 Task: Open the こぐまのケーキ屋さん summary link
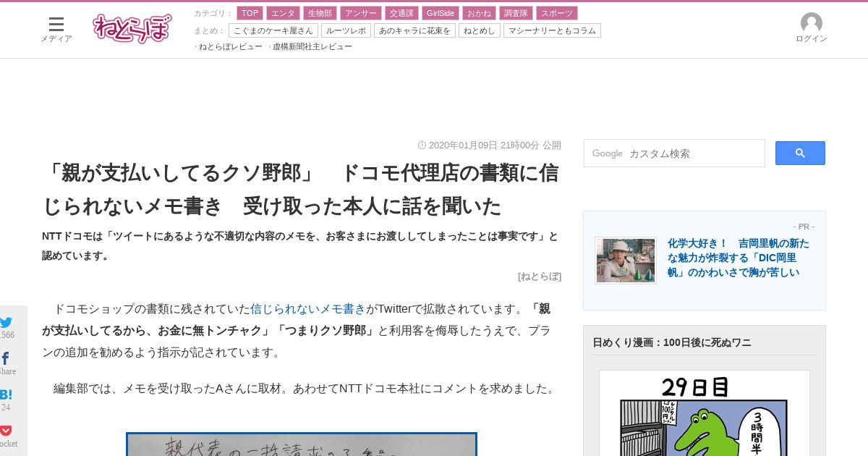[273, 30]
